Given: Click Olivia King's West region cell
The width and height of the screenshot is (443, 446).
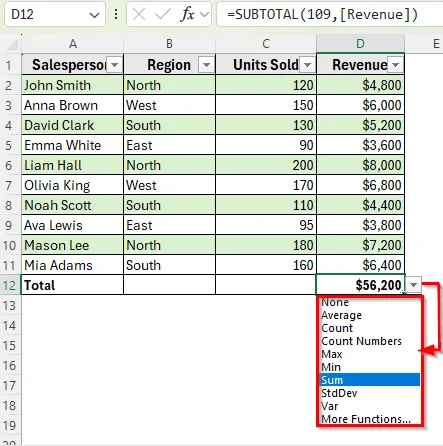Looking at the screenshot, I should point(170,185).
